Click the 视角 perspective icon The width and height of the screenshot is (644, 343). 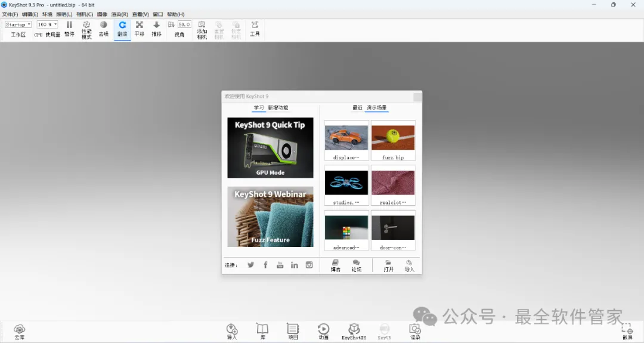[171, 24]
